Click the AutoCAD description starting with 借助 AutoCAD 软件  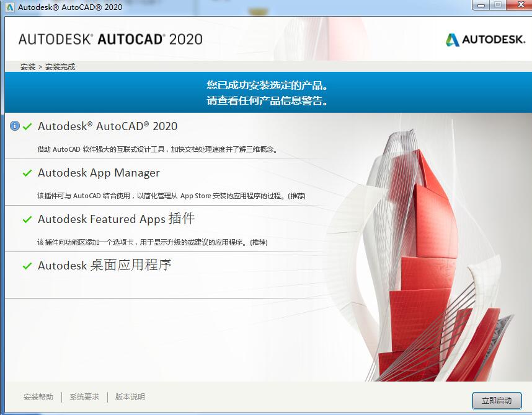pyautogui.click(x=157, y=149)
